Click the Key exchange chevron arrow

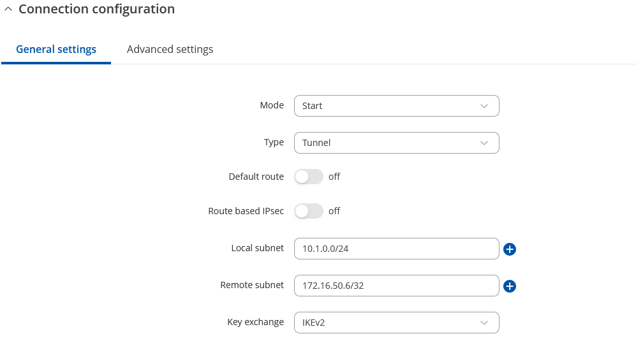[484, 323]
